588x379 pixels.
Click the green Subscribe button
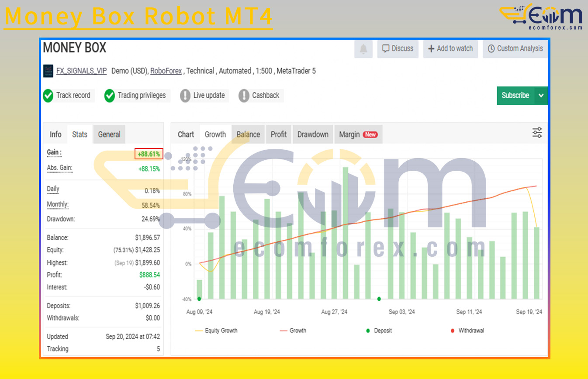point(515,96)
